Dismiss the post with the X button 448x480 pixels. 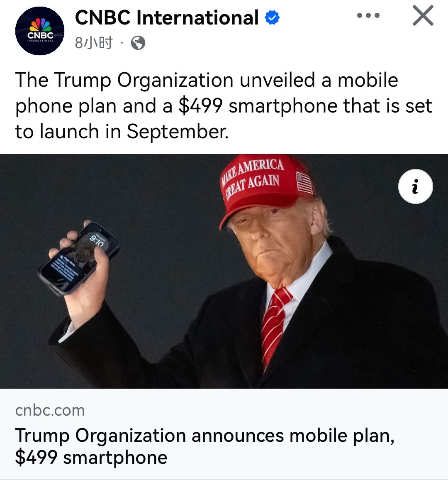423,15
